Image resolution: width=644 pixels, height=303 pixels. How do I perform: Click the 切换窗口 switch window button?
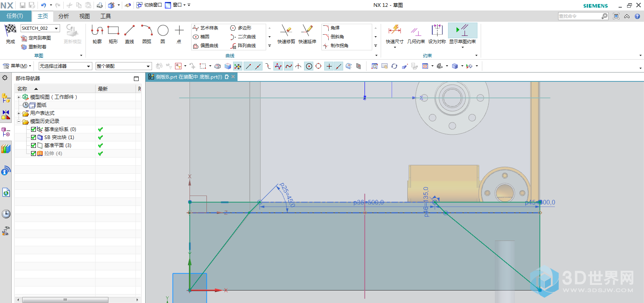click(x=149, y=5)
